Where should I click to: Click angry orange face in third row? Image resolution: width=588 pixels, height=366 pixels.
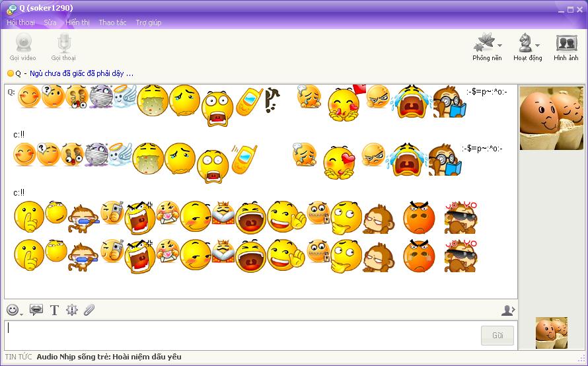(x=419, y=217)
